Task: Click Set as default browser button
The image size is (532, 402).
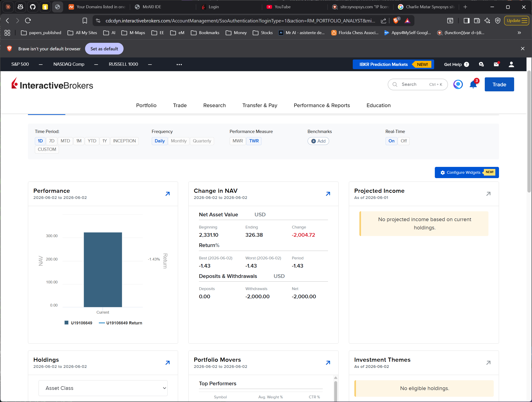Action: tap(104, 49)
